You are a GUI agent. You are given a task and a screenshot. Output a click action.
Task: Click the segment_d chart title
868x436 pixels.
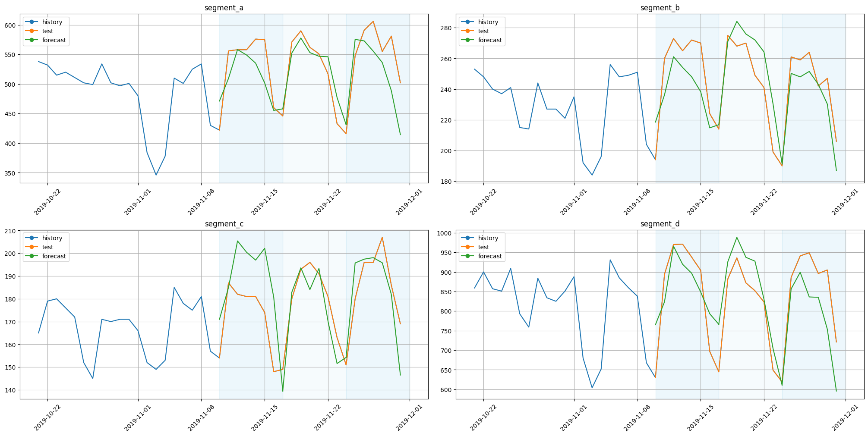point(660,224)
